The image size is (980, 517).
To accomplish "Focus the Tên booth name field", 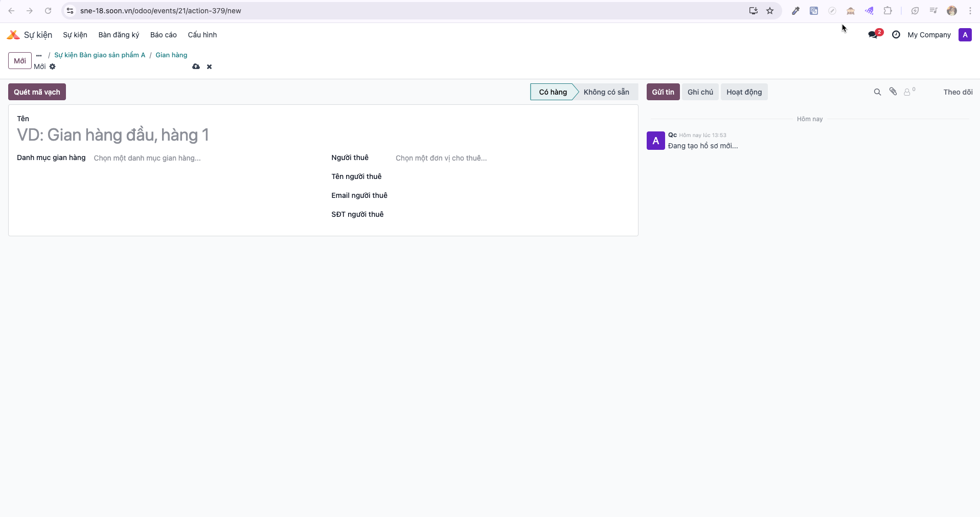I will pos(323,135).
